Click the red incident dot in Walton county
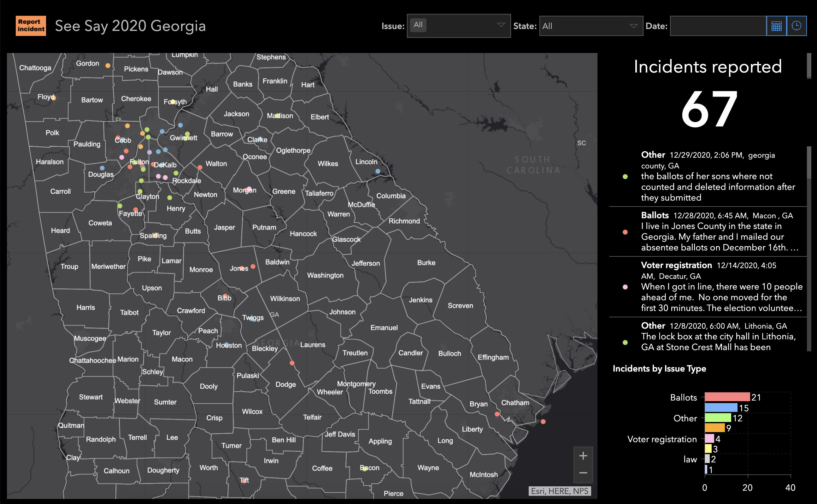The width and height of the screenshot is (817, 504). pyautogui.click(x=200, y=167)
